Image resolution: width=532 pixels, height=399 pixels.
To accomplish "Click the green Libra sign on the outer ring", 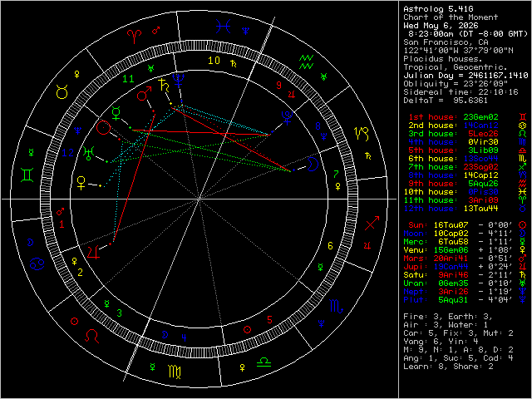I will tap(264, 362).
